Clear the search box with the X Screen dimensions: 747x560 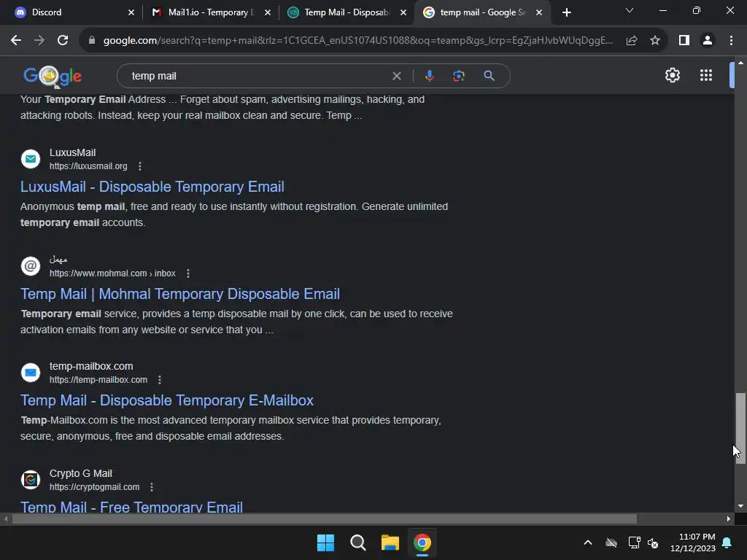point(396,76)
